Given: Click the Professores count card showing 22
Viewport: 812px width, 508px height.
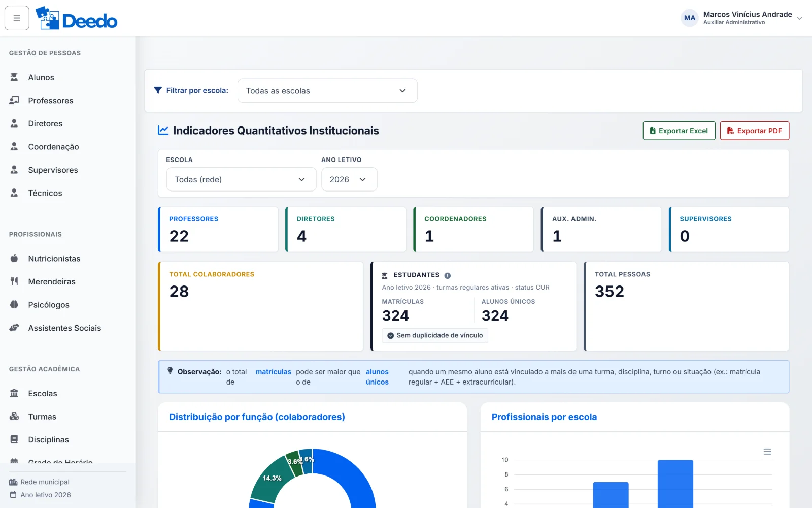Looking at the screenshot, I should point(218,230).
